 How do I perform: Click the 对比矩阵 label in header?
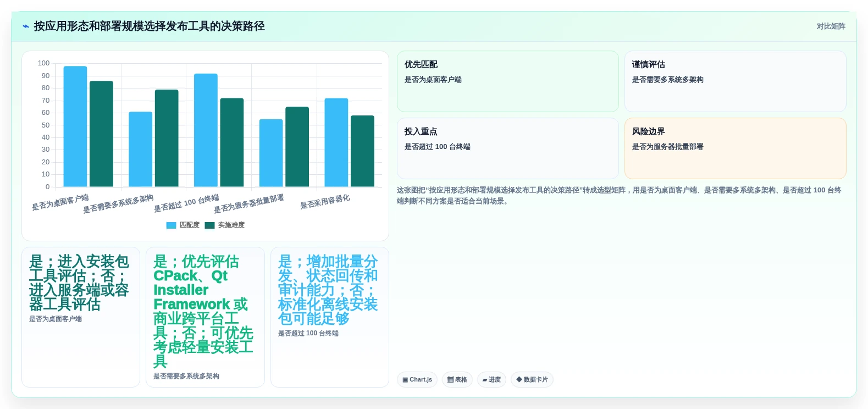[831, 26]
